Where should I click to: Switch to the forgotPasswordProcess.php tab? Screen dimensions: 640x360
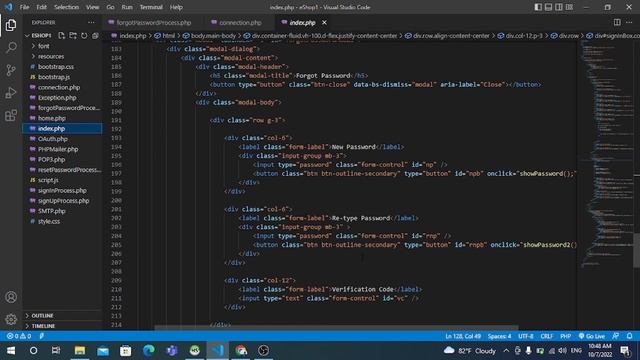coord(150,22)
